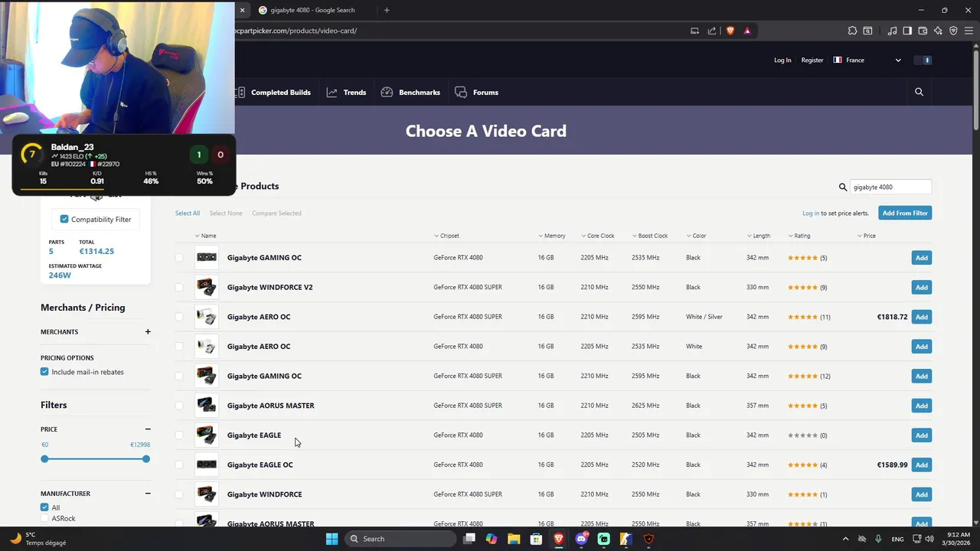
Task: Open Discord from taskbar
Action: [x=581, y=539]
